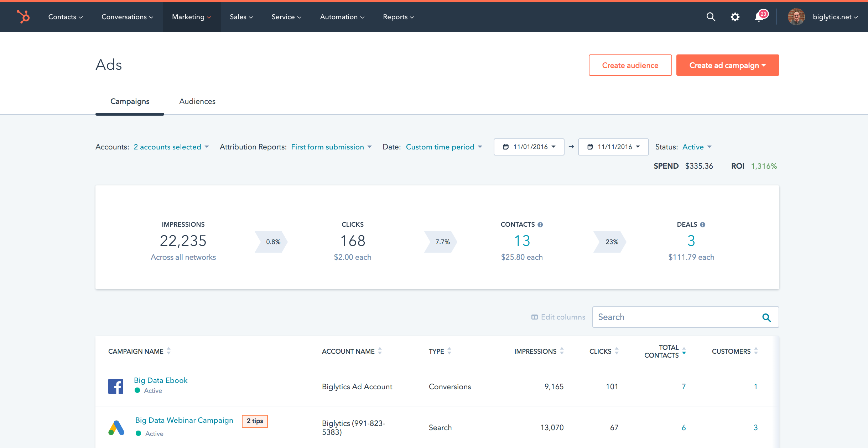Screen dimensions: 868x448
Task: Switch to the Audiences tab
Action: 196,101
